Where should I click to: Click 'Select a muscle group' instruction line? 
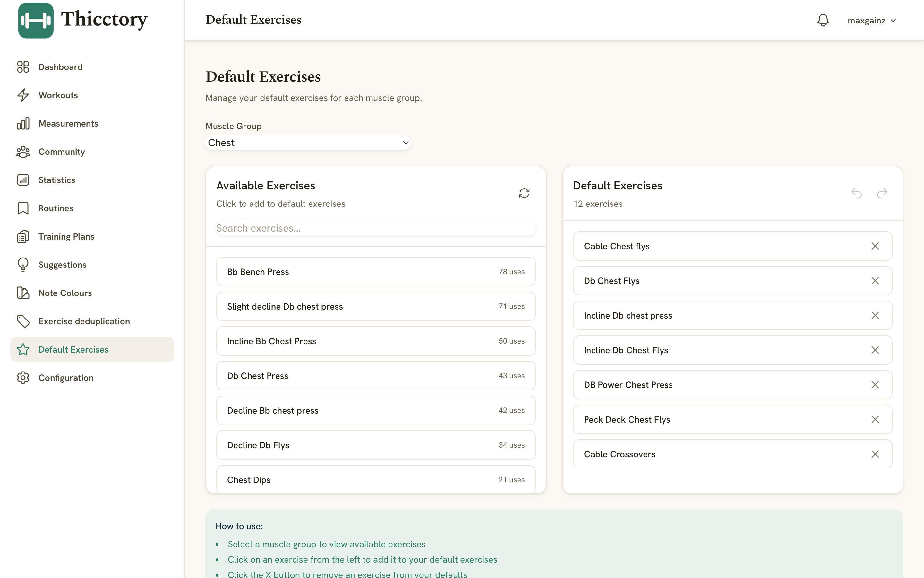[327, 544]
